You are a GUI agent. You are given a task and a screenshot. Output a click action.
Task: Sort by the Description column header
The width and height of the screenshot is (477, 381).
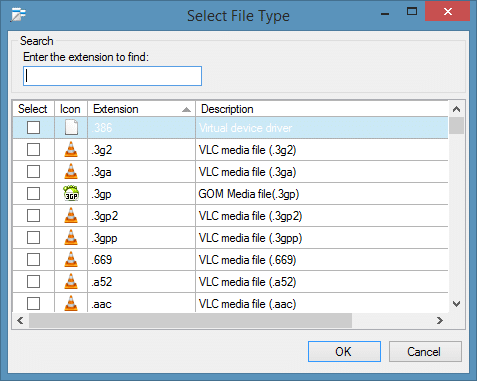(322, 109)
